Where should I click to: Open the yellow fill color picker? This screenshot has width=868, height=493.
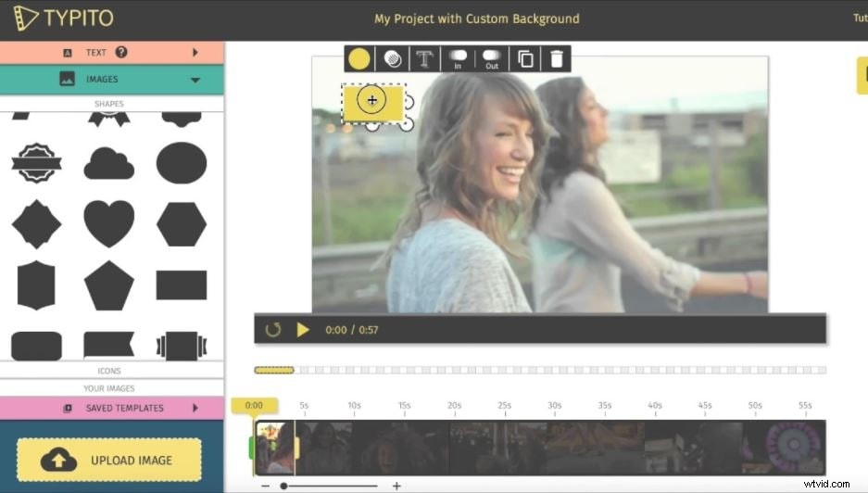click(359, 58)
